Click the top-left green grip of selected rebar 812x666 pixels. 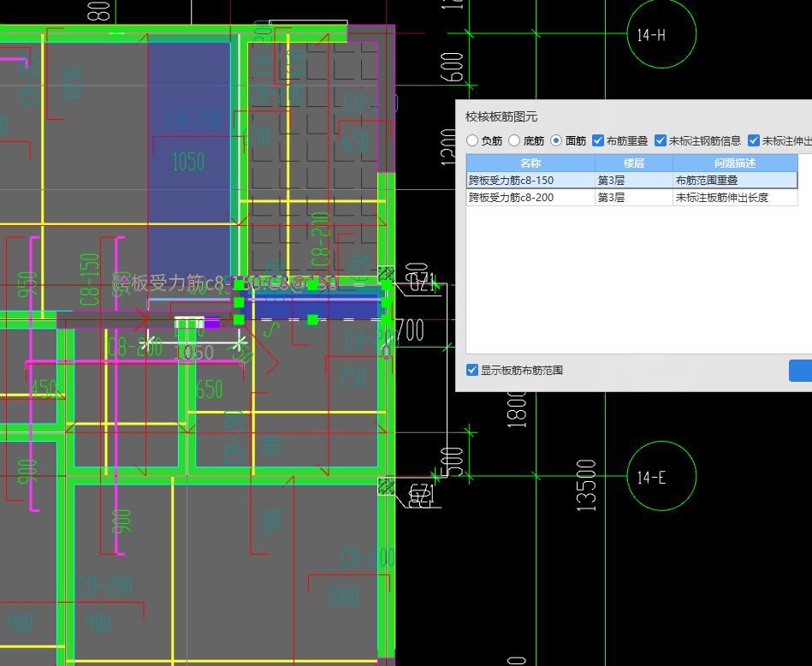pos(239,284)
